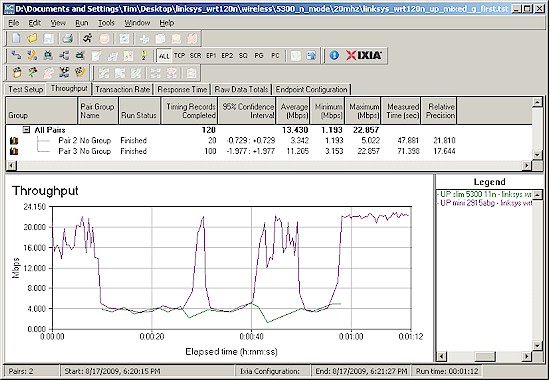
Task: Click the Measured Time (sec) header
Action: [x=401, y=111]
